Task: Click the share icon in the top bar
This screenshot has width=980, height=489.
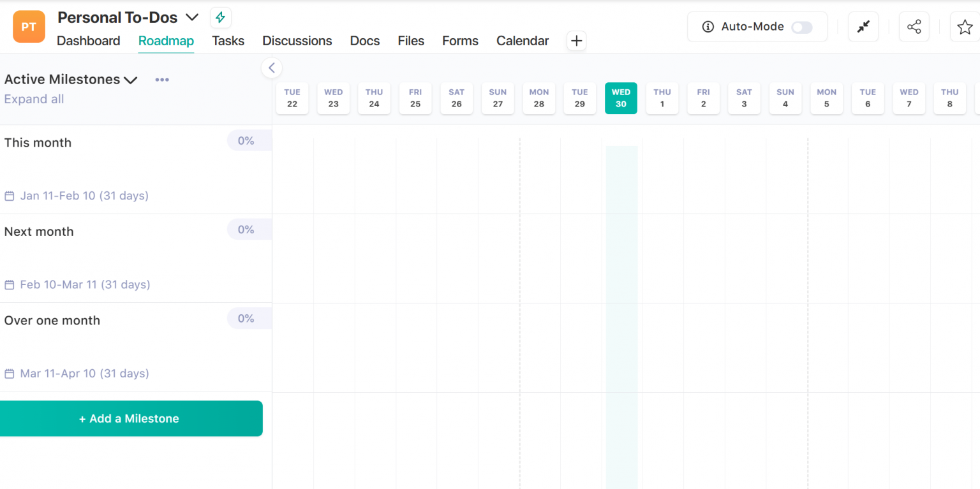Action: 914,26
